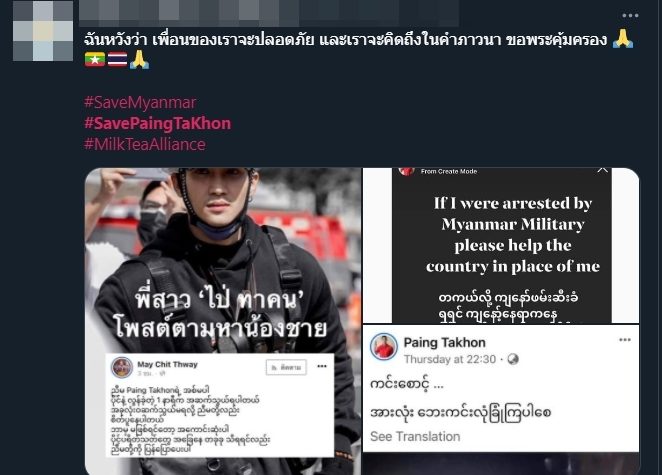Click the globe public-visibility icon beside timestamp
Viewport: 662px width, 475px height.
pos(513,359)
